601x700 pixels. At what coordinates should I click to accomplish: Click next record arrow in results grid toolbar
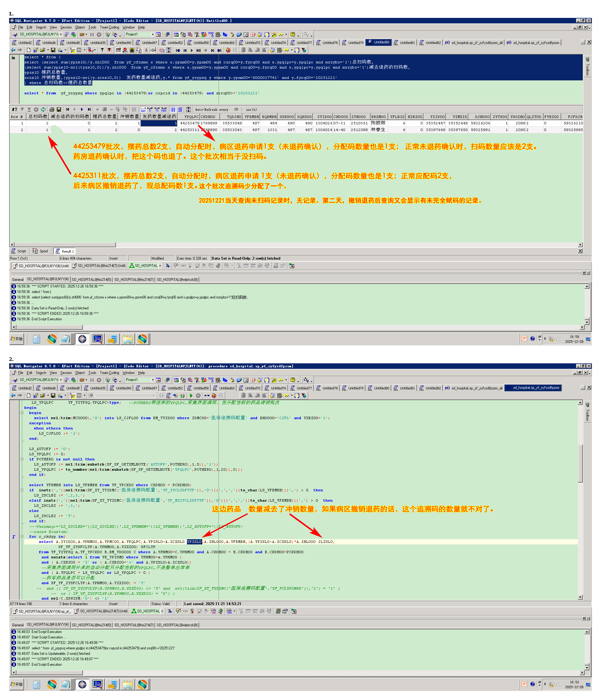click(82, 109)
